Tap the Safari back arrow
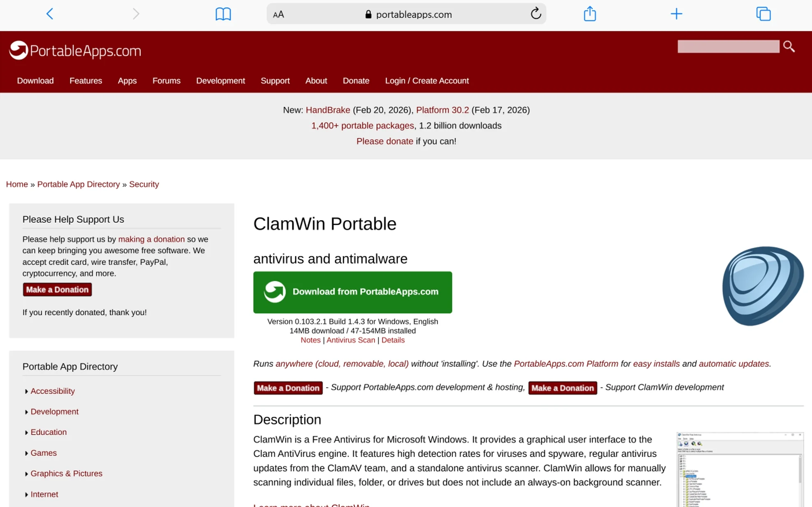Screen dimensions: 812x507 click(x=50, y=14)
